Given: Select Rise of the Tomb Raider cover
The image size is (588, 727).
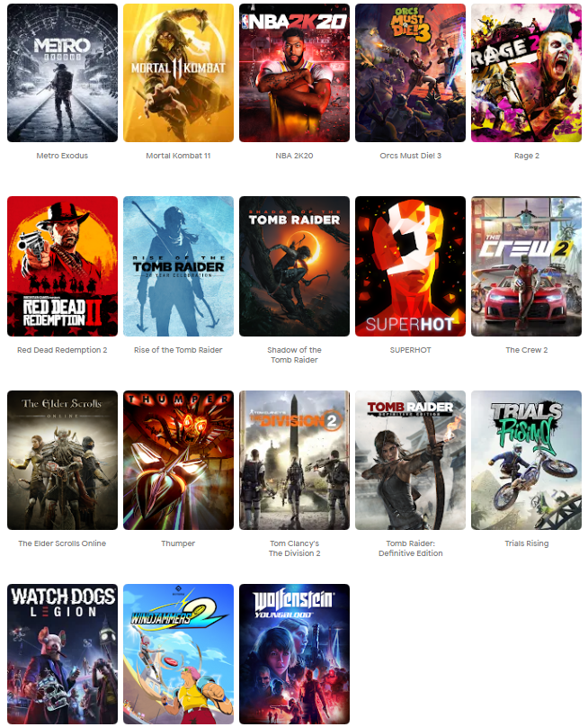Looking at the screenshot, I should coord(178,266).
